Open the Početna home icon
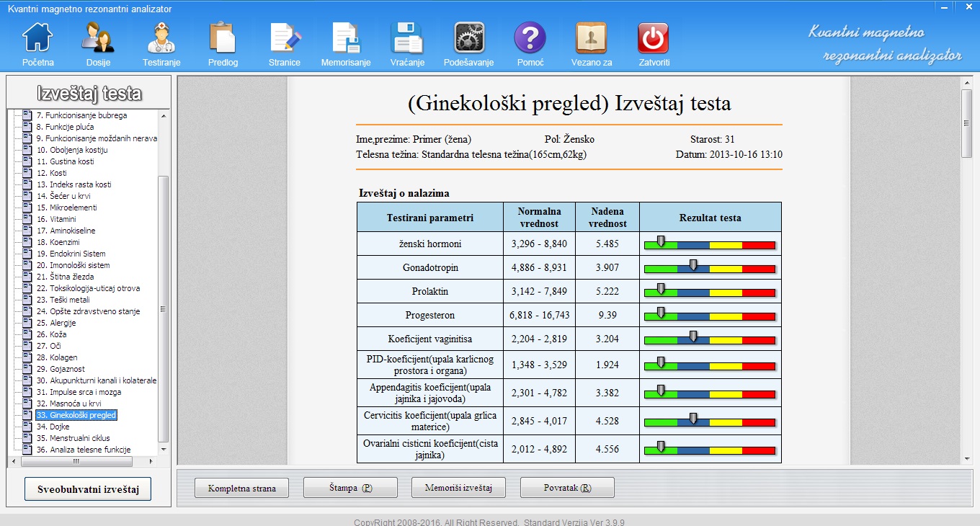The image size is (980, 526). (x=38, y=39)
